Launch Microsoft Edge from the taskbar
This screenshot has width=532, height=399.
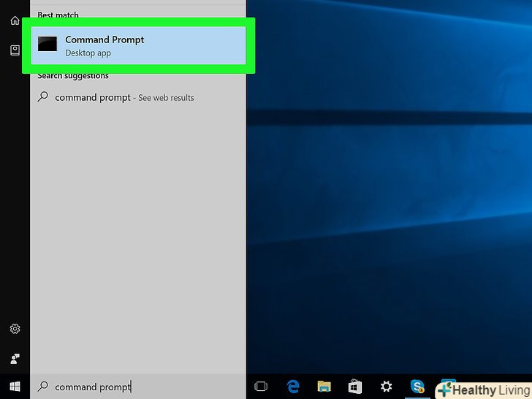(x=293, y=387)
